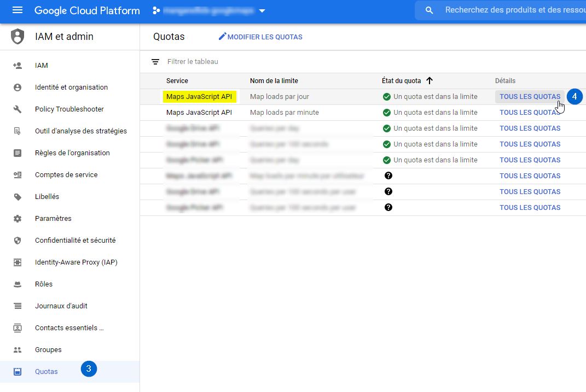Click the Règles de l'organisation document icon
Viewport: 586px width, 392px height.
click(18, 153)
